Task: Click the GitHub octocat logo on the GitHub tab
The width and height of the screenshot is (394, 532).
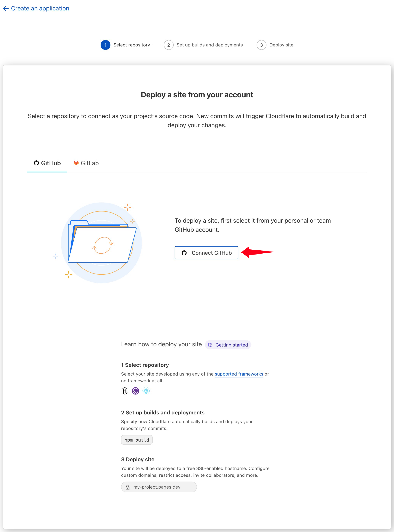Action: pos(36,163)
